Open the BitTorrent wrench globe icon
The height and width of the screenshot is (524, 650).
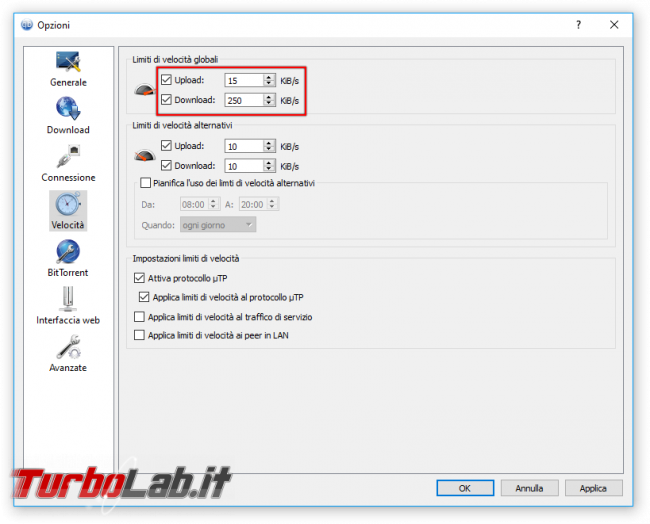68,252
